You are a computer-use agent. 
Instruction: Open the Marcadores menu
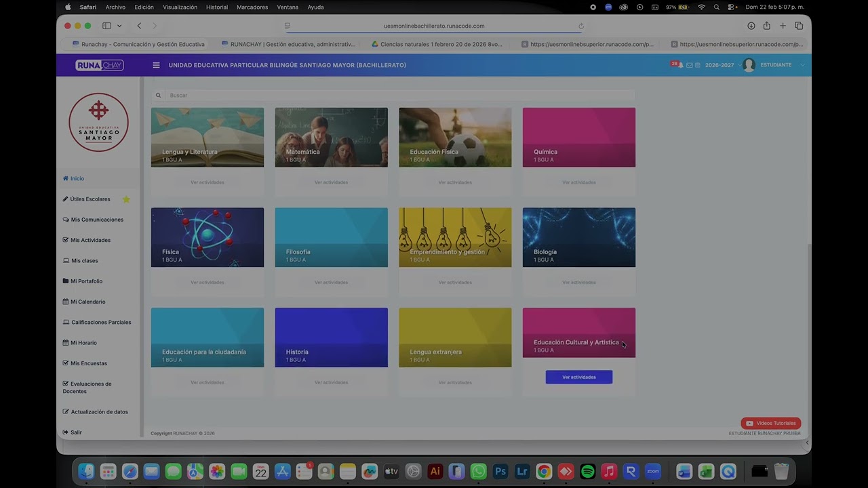253,7
